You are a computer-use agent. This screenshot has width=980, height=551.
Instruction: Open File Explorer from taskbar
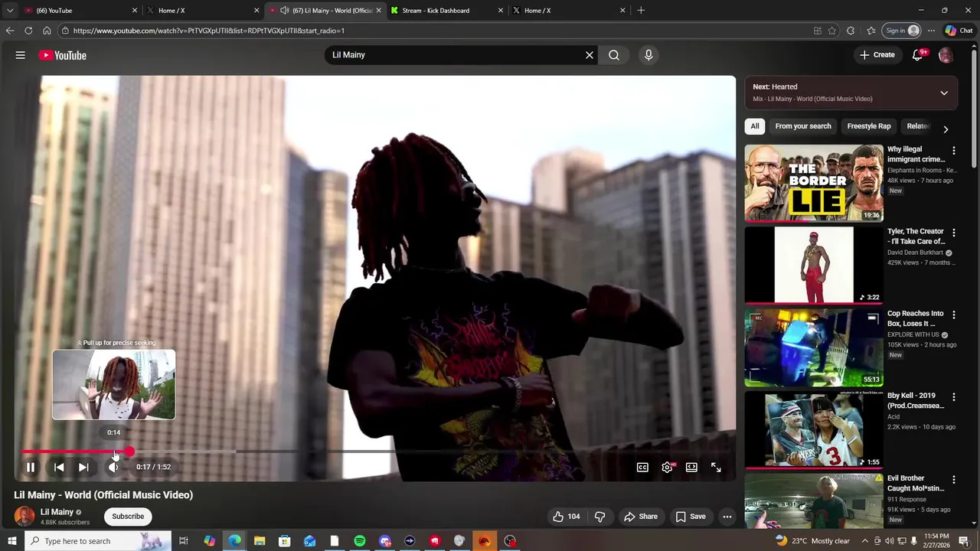(x=260, y=541)
